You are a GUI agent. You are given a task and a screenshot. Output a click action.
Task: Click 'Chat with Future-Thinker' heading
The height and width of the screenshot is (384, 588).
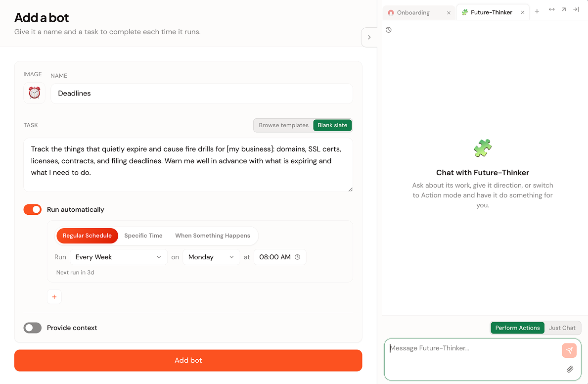pyautogui.click(x=483, y=173)
